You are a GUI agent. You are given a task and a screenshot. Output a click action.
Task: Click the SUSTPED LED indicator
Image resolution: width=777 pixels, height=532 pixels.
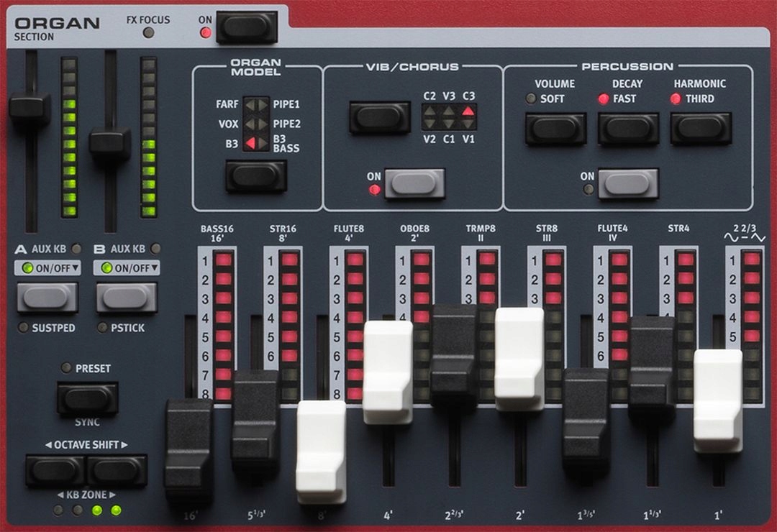point(23,327)
